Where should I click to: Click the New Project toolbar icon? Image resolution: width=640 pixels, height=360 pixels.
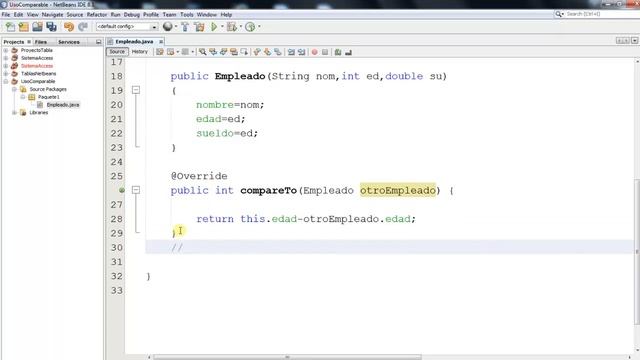pos(24,27)
